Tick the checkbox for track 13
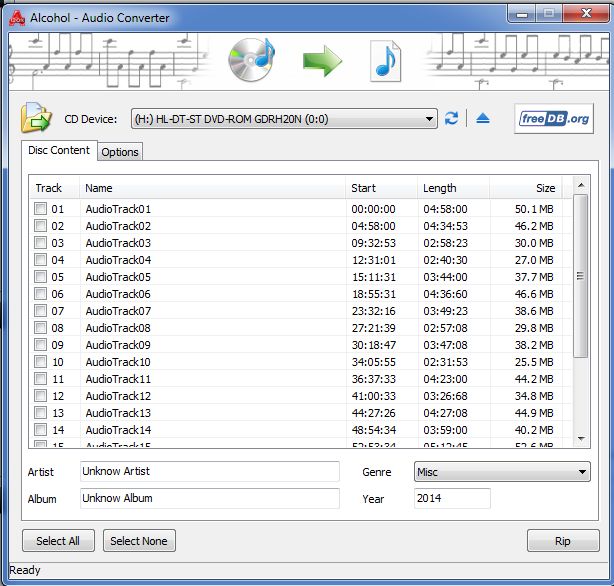614x586 pixels. pos(40,412)
